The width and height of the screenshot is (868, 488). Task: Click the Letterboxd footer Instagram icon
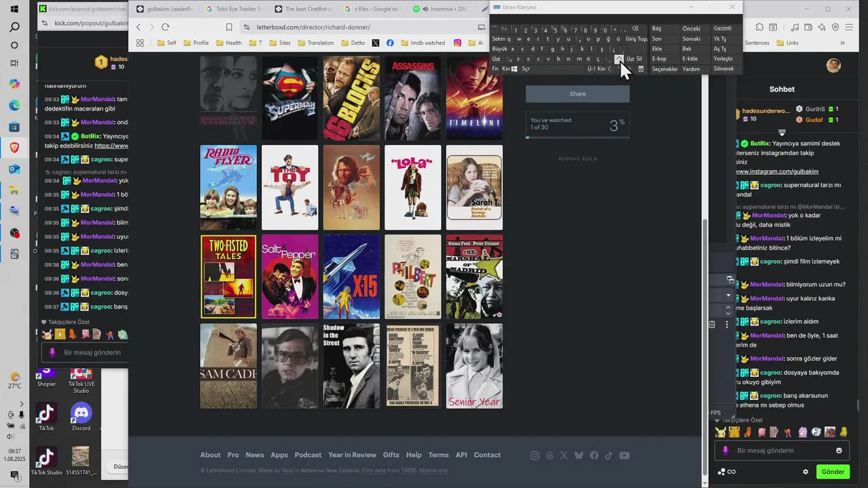point(534,455)
